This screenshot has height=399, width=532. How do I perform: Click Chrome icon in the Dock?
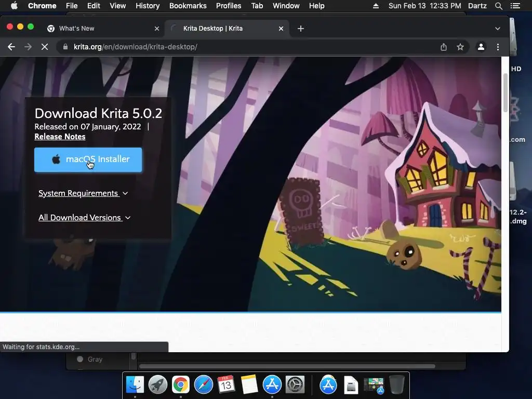[x=180, y=385]
